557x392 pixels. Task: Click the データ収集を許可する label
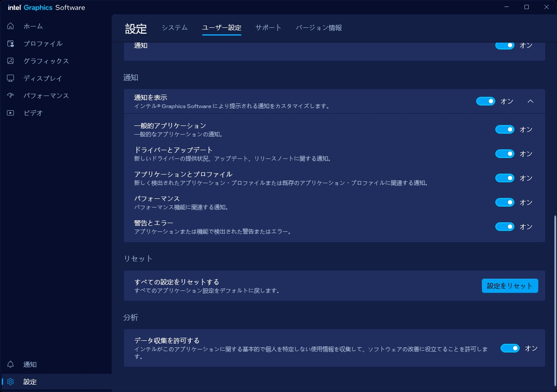click(x=167, y=340)
